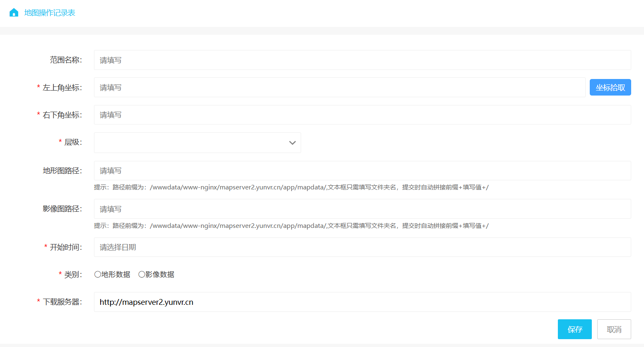Choose the 影像数据 radio option
The height and width of the screenshot is (347, 644).
tap(142, 274)
